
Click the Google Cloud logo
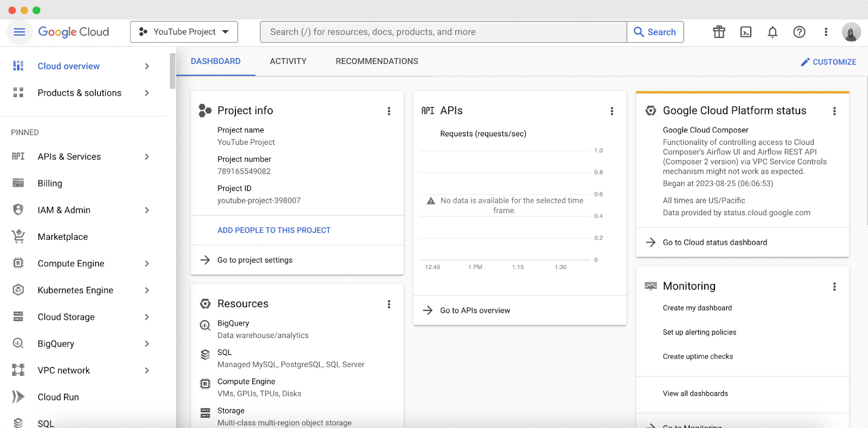click(73, 32)
